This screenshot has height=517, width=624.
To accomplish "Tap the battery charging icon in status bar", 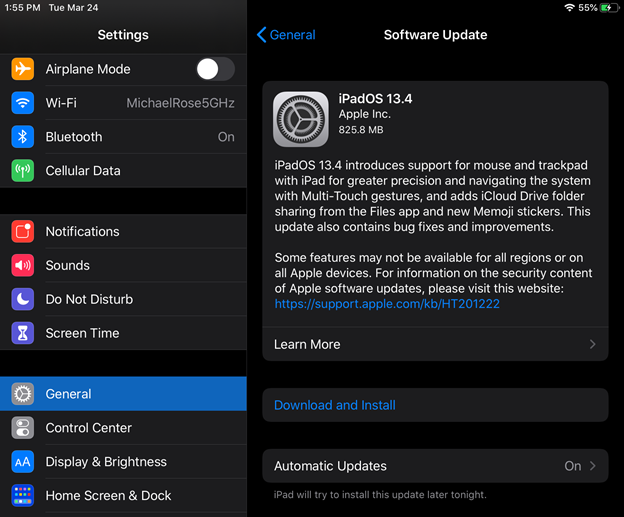I will coord(610,8).
